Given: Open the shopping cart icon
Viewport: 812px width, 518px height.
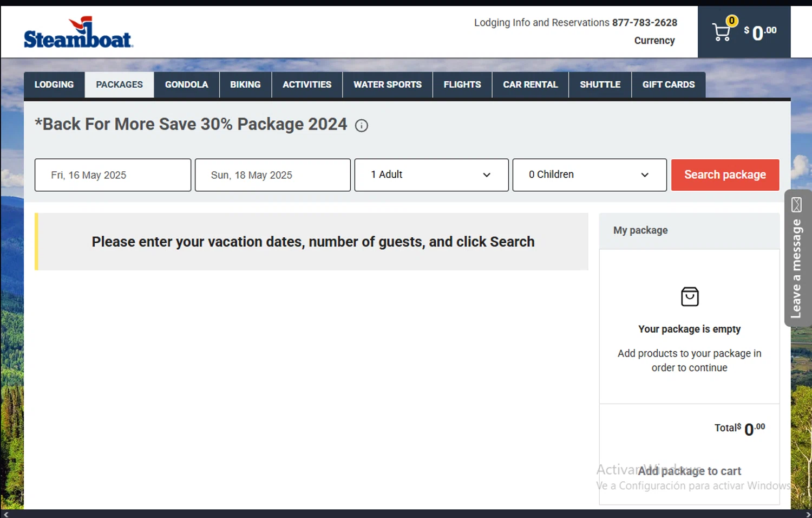Looking at the screenshot, I should click(722, 32).
